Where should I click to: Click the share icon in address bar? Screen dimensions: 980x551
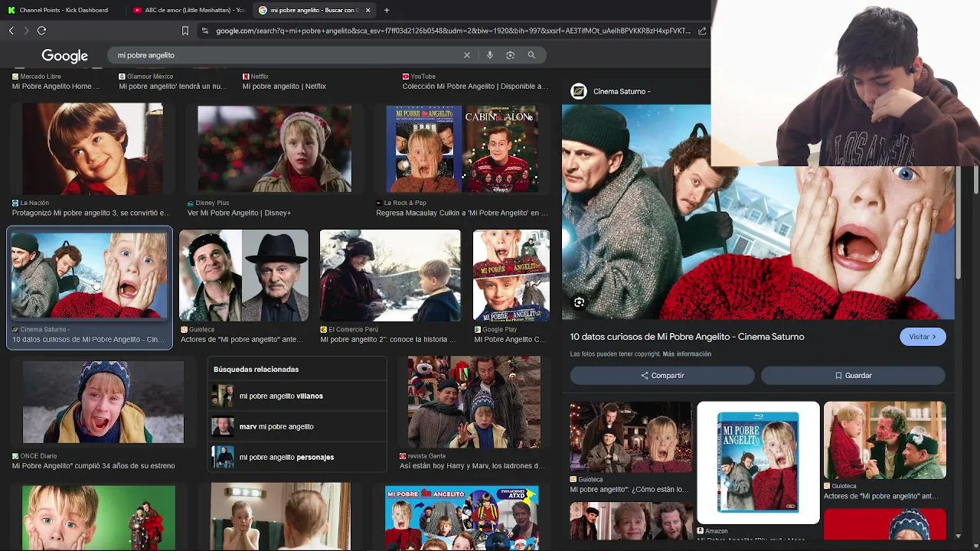click(702, 31)
